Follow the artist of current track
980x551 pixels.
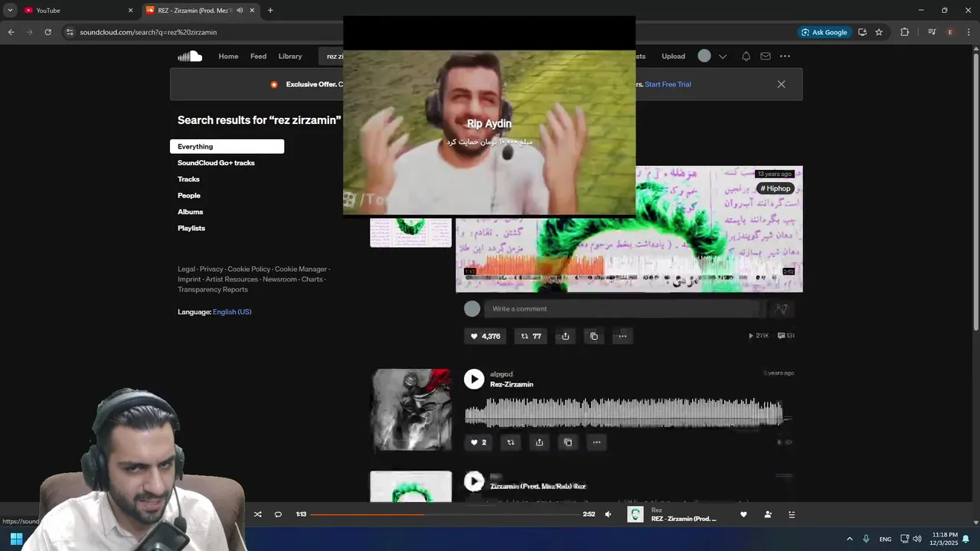click(x=768, y=514)
